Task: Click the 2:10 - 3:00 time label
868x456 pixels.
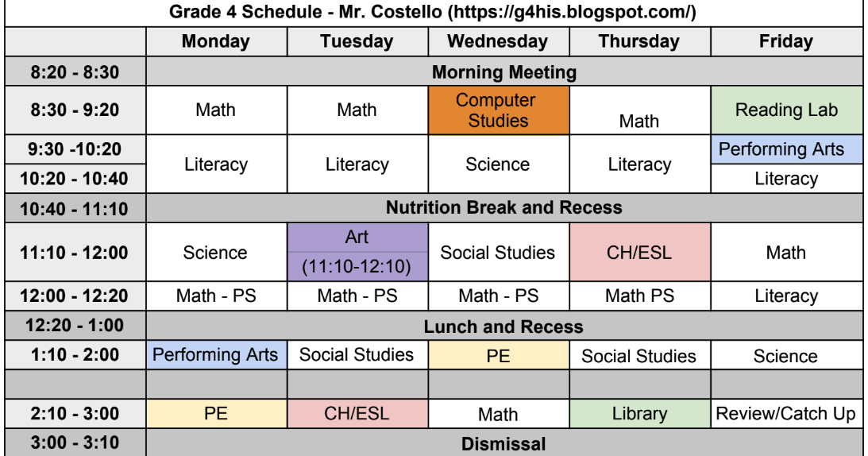Action: (x=75, y=413)
